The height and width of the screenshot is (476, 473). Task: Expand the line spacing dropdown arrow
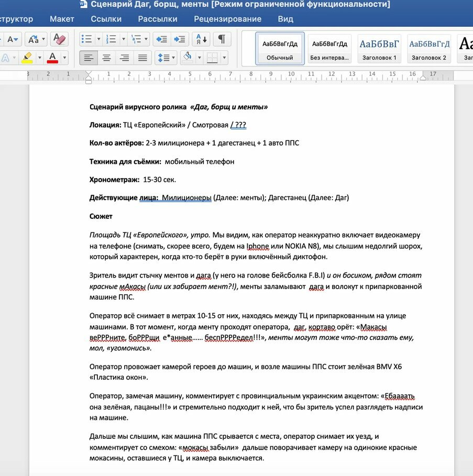pos(173,58)
